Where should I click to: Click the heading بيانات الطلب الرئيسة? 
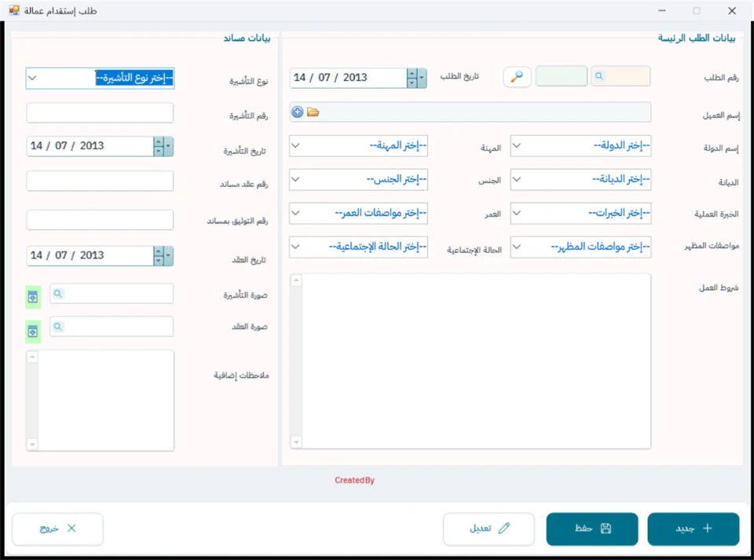697,38
